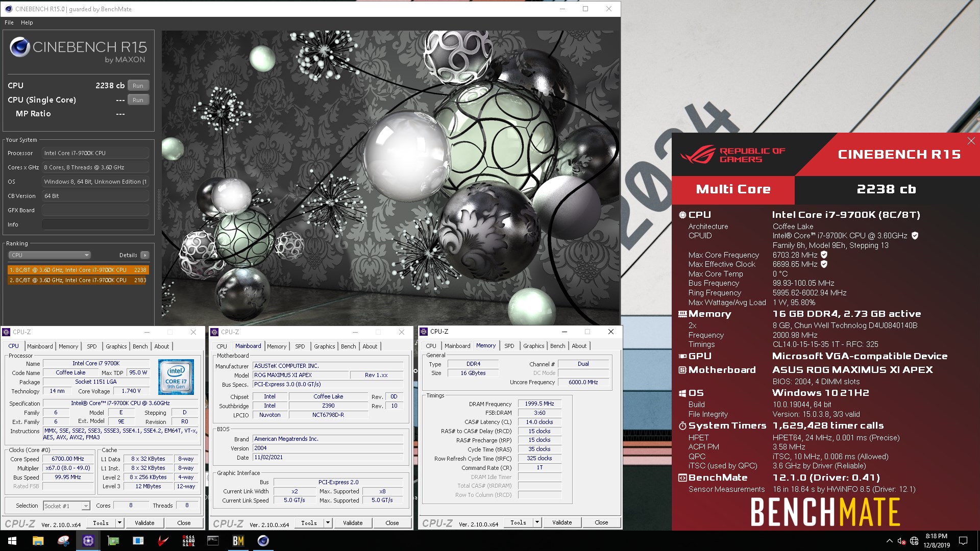Click the Max Core Frequency shield icon
This screenshot has height=551, width=980.
coord(824,255)
